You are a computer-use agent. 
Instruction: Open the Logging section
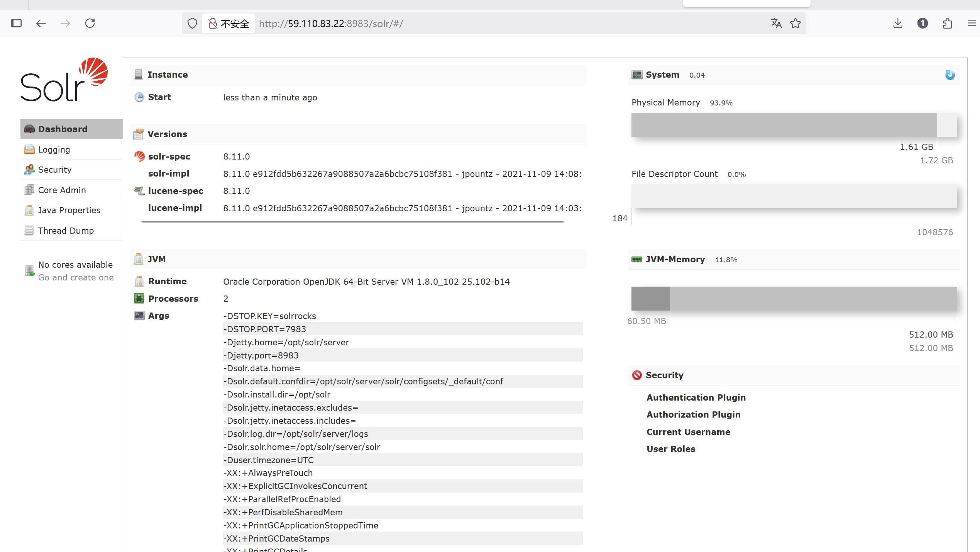click(x=71, y=149)
